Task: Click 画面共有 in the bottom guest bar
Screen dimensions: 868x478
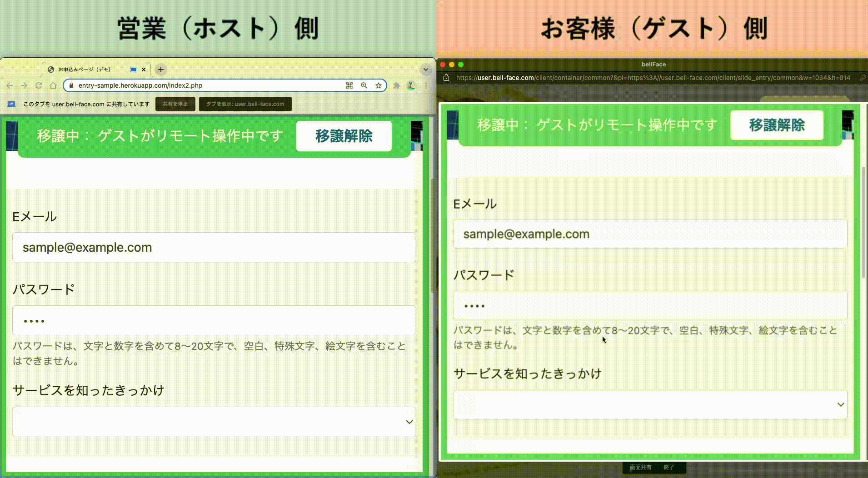Action: coord(640,467)
